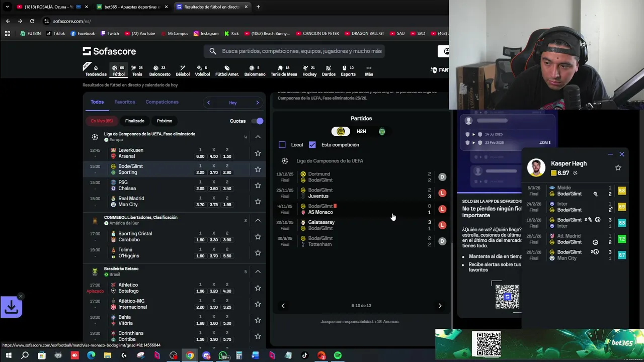This screenshot has height=362, width=644.
Task: Favorite Kasper Høgh with the star icon
Action: pos(618,167)
